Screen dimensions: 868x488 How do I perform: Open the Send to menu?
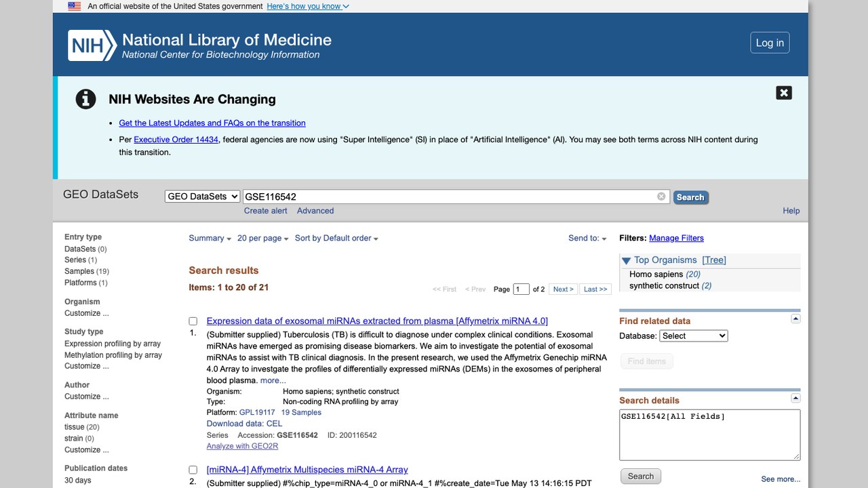tap(587, 238)
